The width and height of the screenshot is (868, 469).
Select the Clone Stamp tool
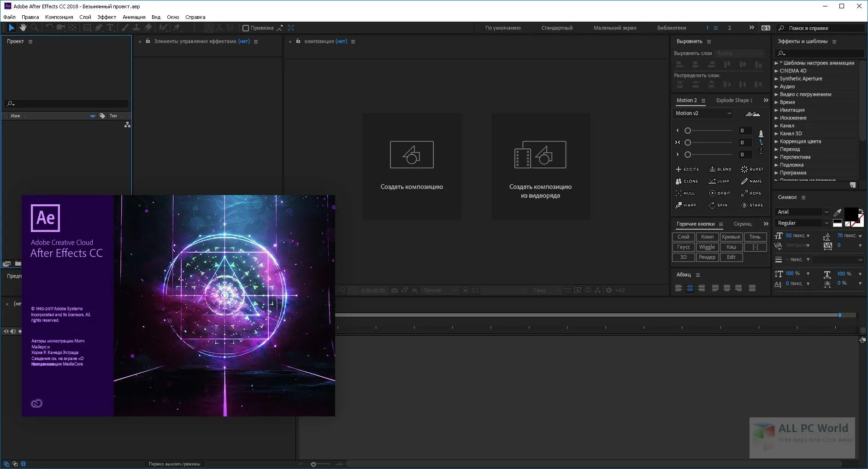pos(136,28)
